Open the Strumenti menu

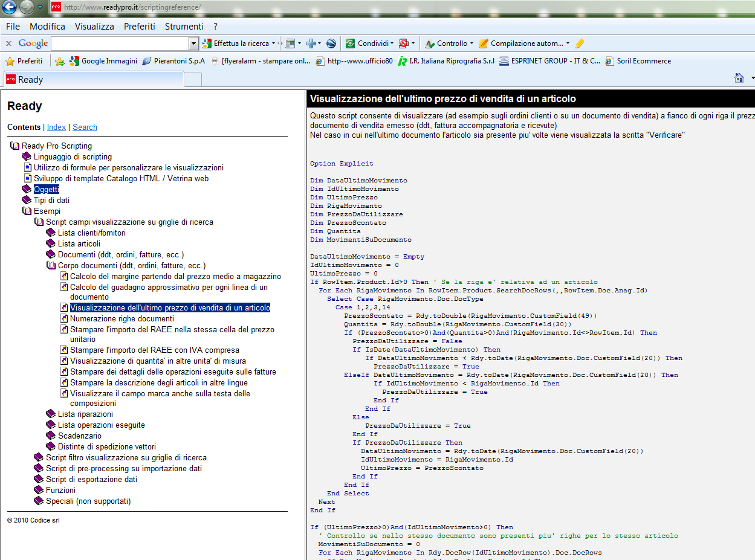coord(184,27)
